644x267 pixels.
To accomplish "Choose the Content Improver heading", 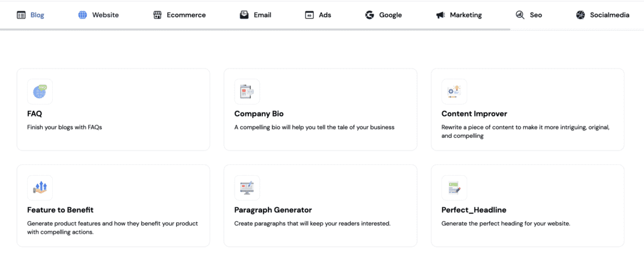I will tap(474, 114).
